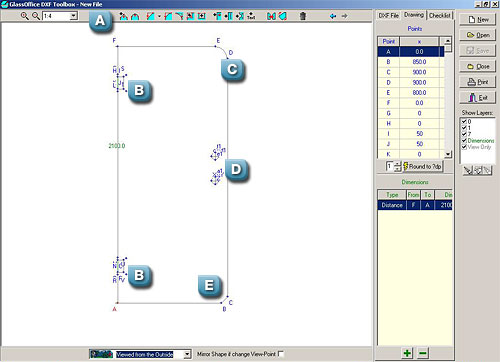Click the arch shape icon with black dot above
Image resolution: width=500 pixels, height=362 pixels.
click(x=124, y=16)
